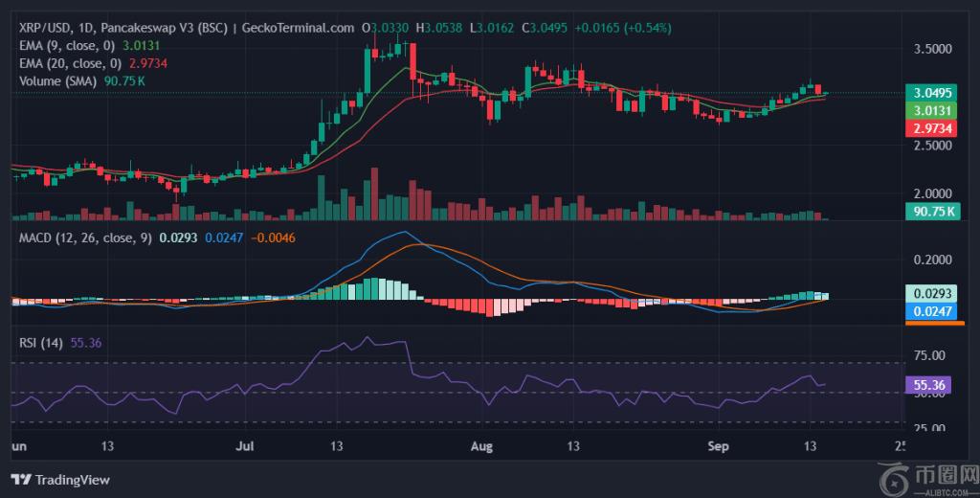The height and width of the screenshot is (498, 980).
Task: Click the EMA (20, close, 0) legend
Action: coord(71,63)
